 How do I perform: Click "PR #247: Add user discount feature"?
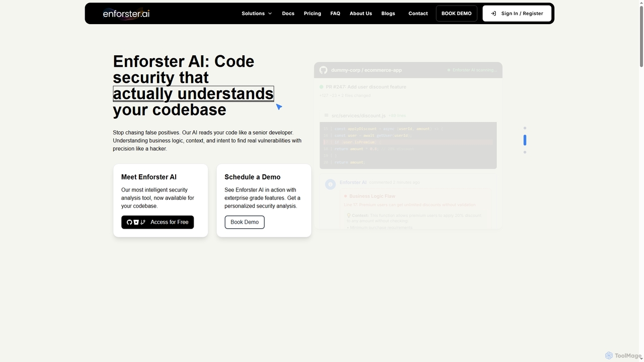click(366, 87)
